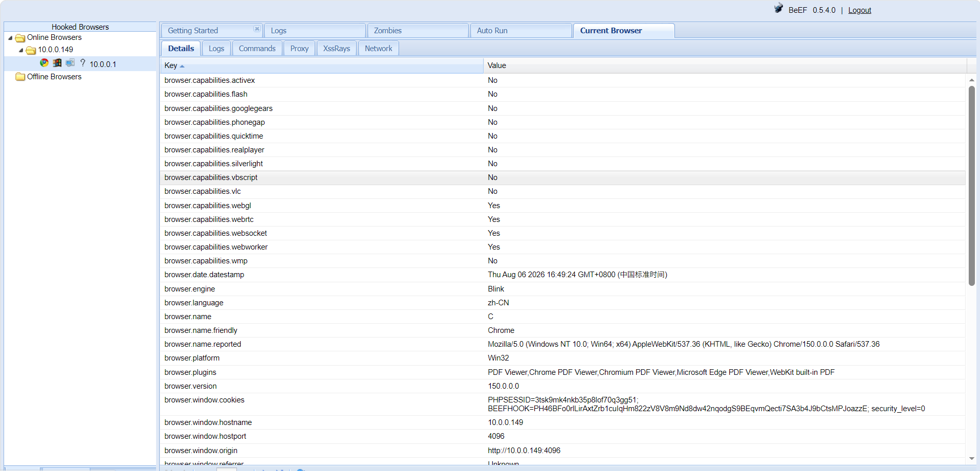
Task: Click the BeEF 0.5.4.0 version text
Action: click(812, 10)
